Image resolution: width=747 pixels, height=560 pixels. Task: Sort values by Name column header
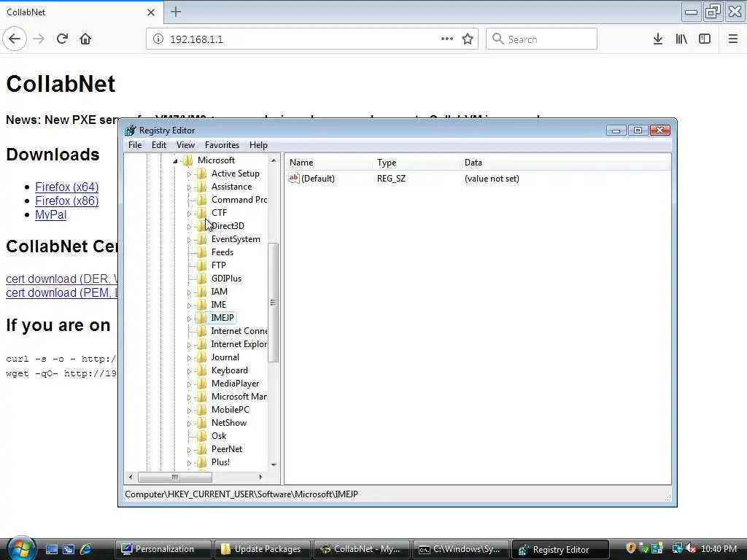pos(329,163)
